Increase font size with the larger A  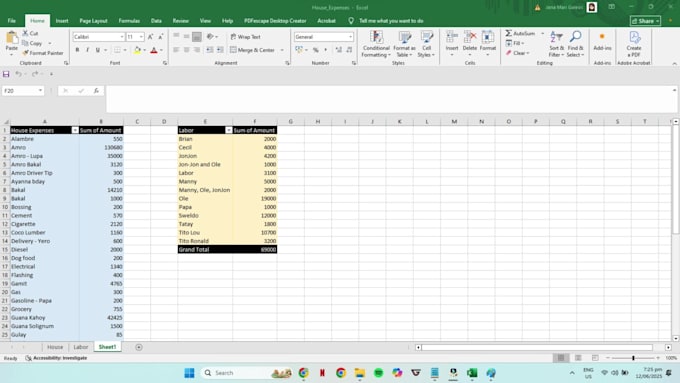click(150, 37)
